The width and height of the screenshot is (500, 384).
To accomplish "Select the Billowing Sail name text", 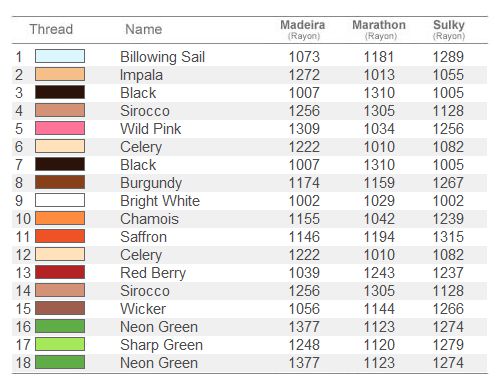I will (x=162, y=57).
